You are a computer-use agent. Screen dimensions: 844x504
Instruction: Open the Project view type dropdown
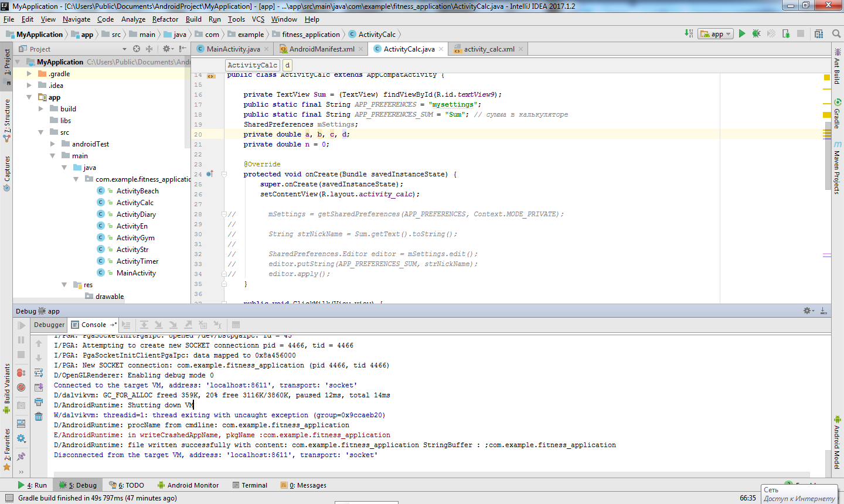coord(124,49)
